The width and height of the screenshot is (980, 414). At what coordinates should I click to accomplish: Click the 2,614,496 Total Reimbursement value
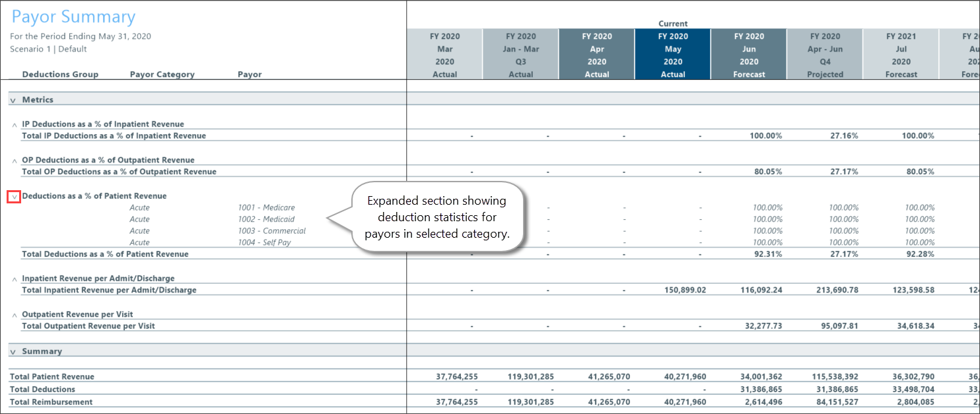pyautogui.click(x=764, y=402)
